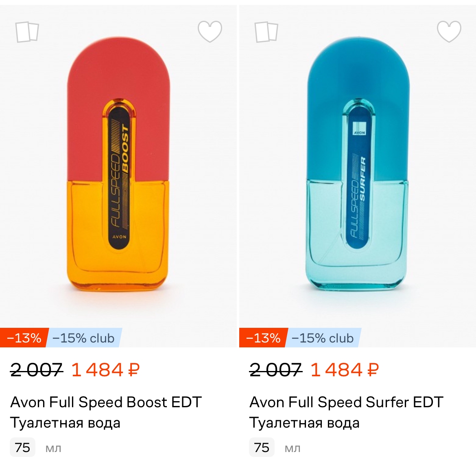Open the Avon Full Speed Surfer EDT title
Screen dimensions: 476x461
tap(346, 402)
